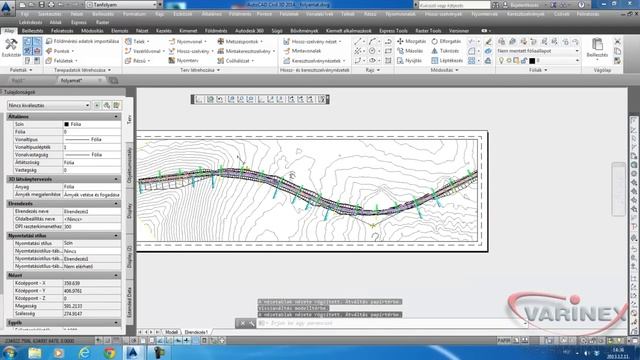640x360 pixels.
Task: Open Internet Explorer from the taskbar
Action: click(84, 353)
